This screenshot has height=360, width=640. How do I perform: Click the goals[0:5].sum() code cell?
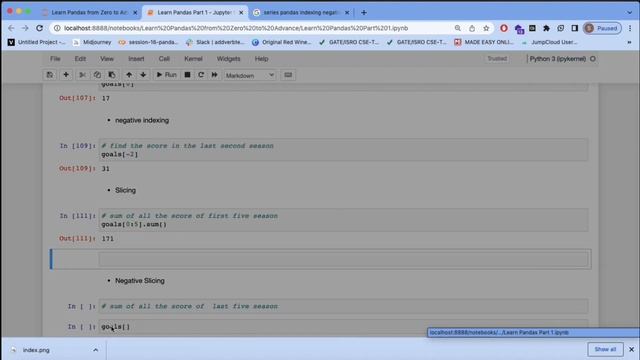pyautogui.click(x=343, y=220)
